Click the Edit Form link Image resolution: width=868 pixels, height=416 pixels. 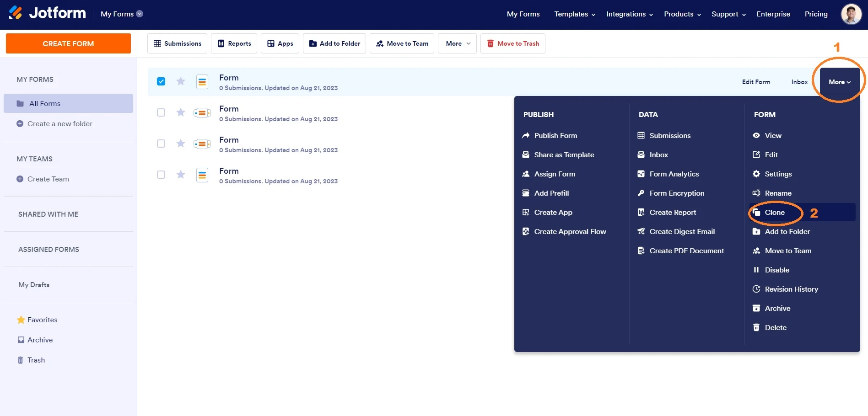click(x=756, y=82)
